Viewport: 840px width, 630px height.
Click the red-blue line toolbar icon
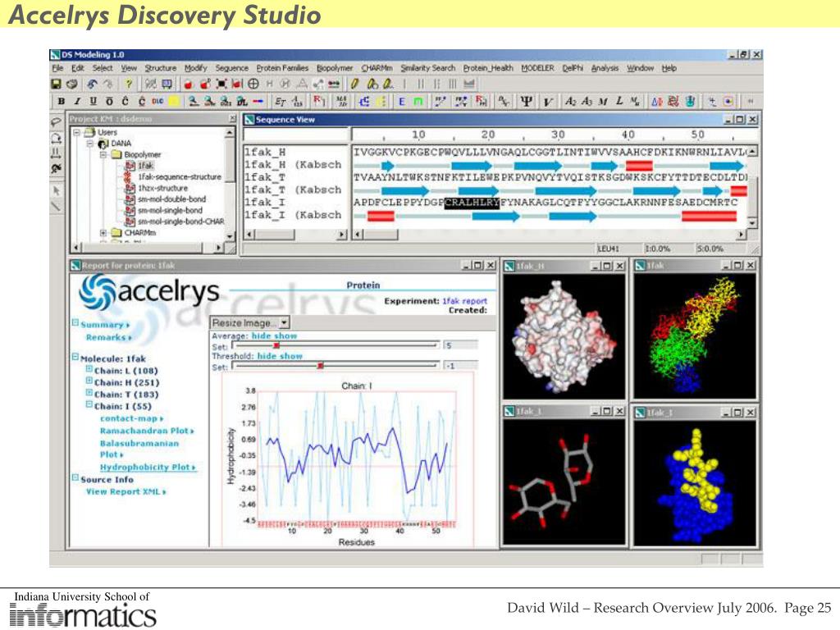(258, 101)
